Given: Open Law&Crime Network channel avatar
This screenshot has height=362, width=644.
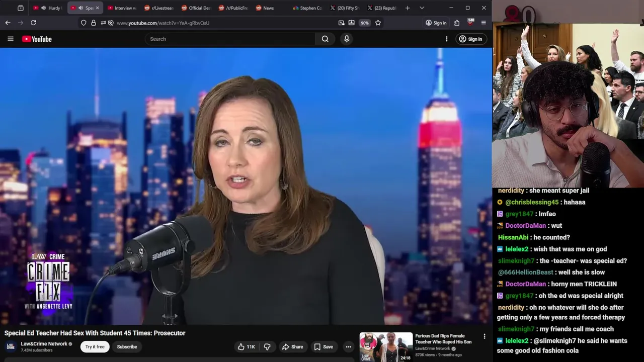Looking at the screenshot, I should click(10, 346).
